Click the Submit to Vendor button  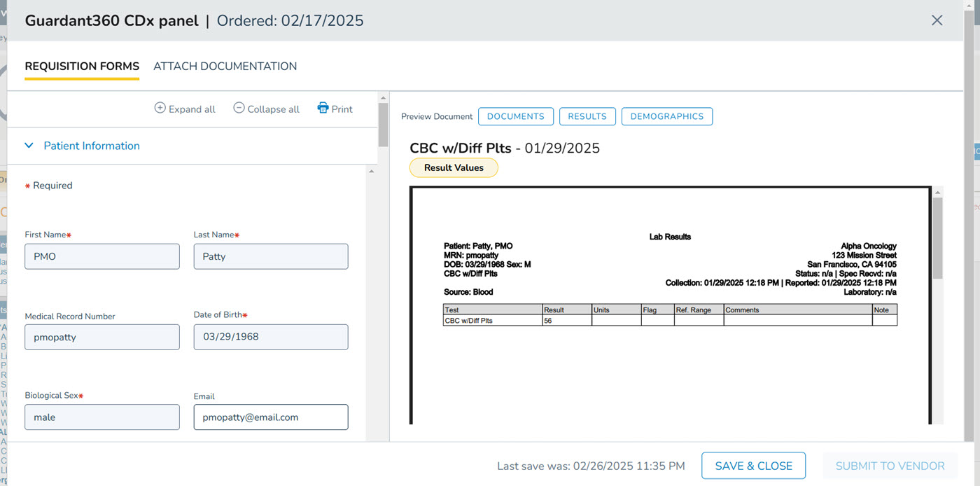click(x=890, y=466)
